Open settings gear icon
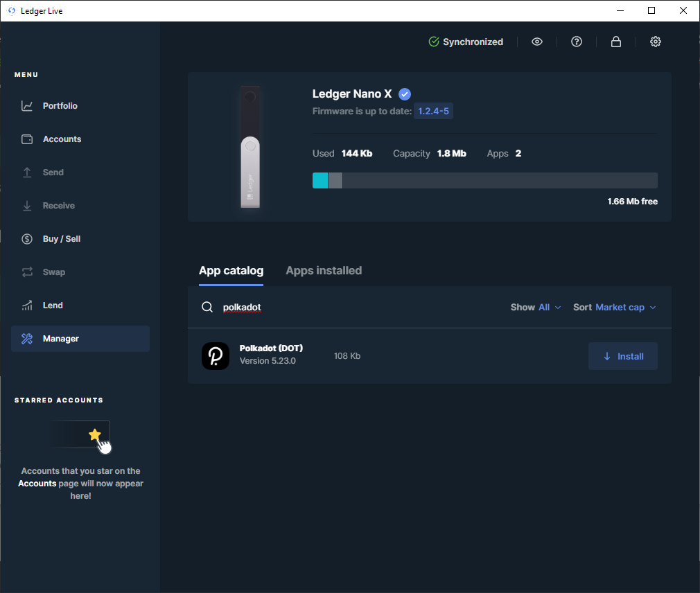The image size is (700, 593). 656,42
